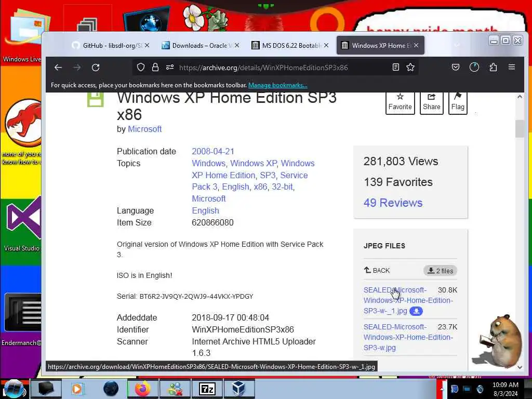Click the scroll up arrow of the page
This screenshot has width=532, height=399.
tap(520, 97)
